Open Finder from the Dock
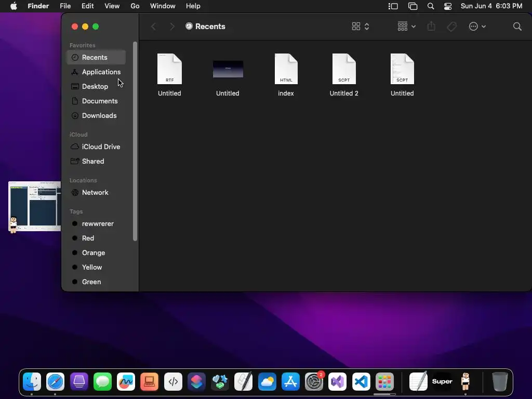 click(32, 382)
